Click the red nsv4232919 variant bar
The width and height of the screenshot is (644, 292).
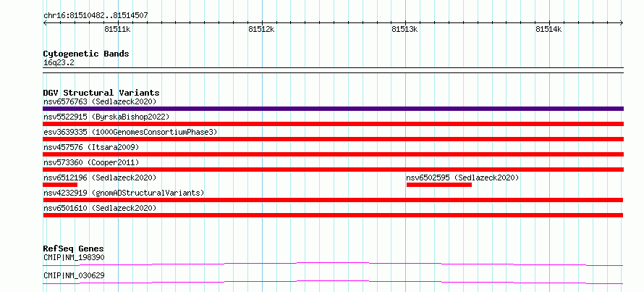tap(333, 200)
